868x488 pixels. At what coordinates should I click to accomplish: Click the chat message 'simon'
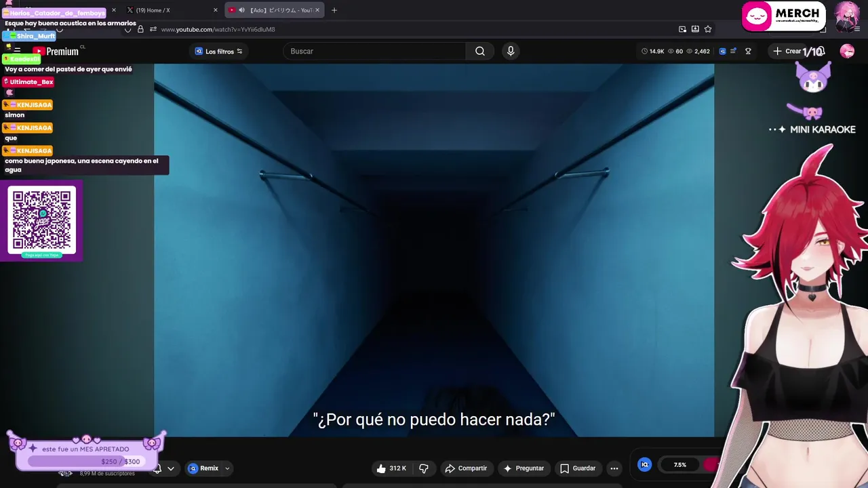[14, 115]
